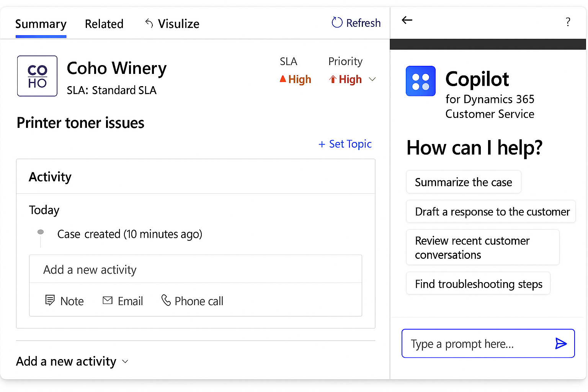The height and width of the screenshot is (392, 588).
Task: Open the Priority dropdown chevron
Action: 372,79
